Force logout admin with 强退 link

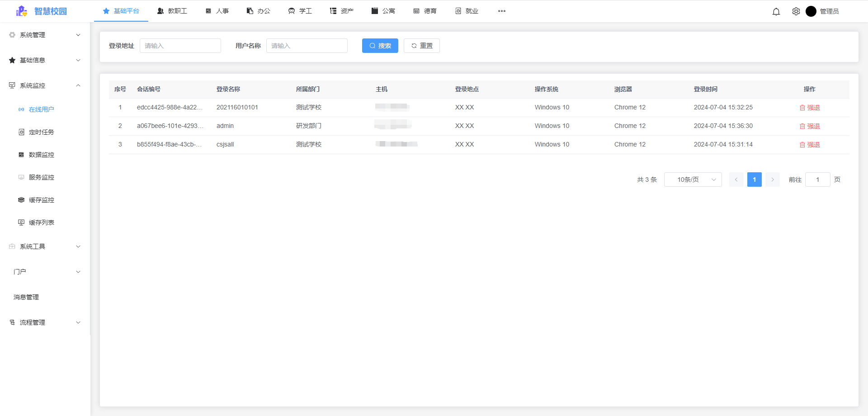(810, 126)
